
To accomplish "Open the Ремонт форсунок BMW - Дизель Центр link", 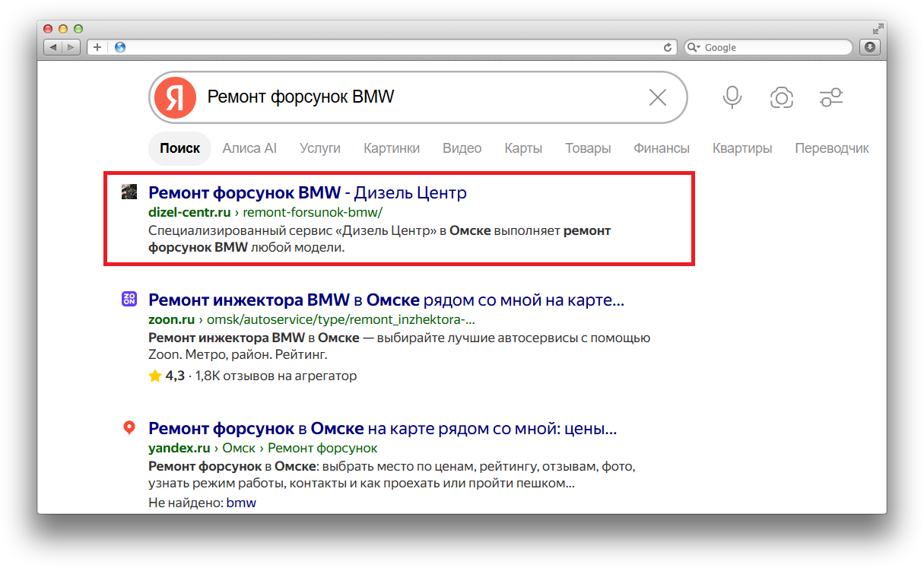I will coord(307,192).
